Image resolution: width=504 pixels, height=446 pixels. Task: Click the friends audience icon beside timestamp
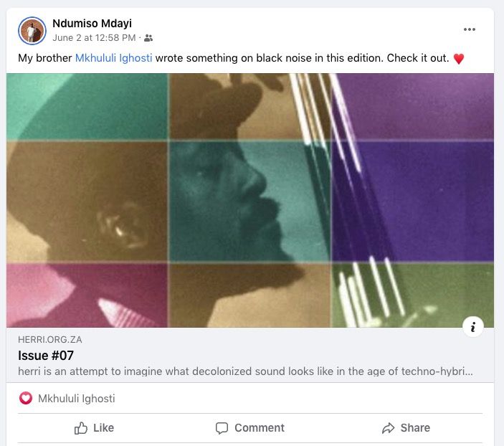tap(148, 38)
